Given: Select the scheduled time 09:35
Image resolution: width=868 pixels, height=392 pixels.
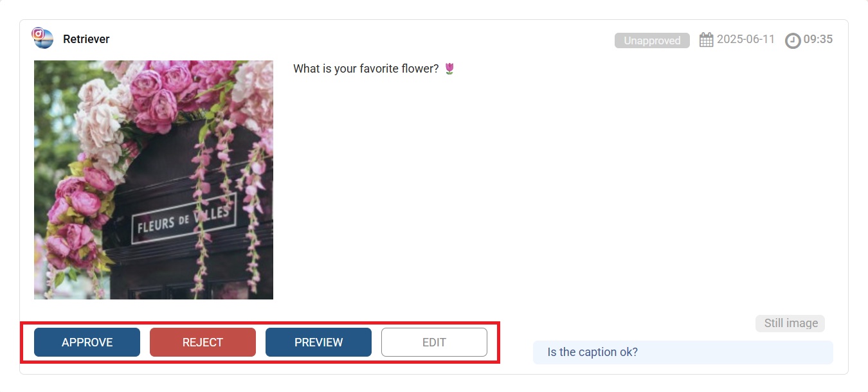Looking at the screenshot, I should click(818, 39).
